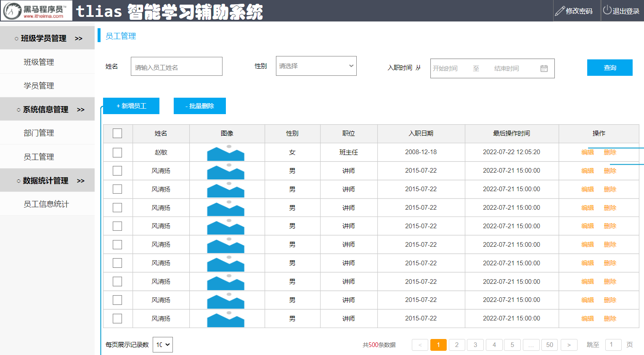644x355 pixels.
Task: Open the 性别 dropdown
Action: tap(316, 66)
